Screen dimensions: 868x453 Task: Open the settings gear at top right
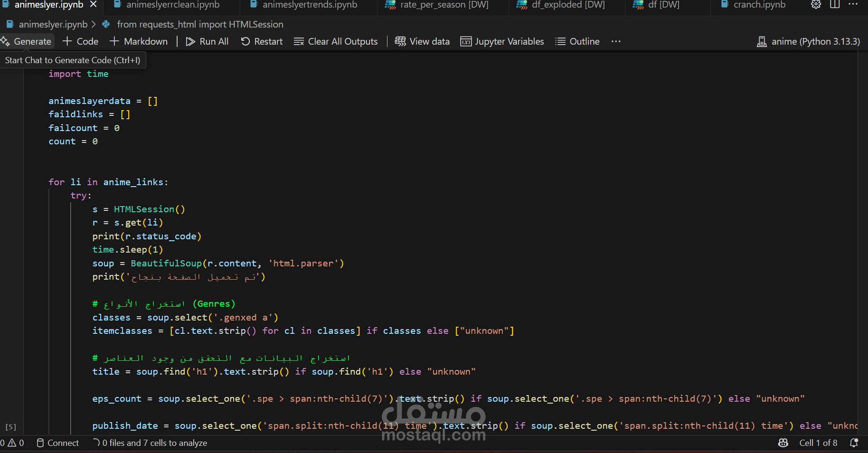click(x=815, y=5)
